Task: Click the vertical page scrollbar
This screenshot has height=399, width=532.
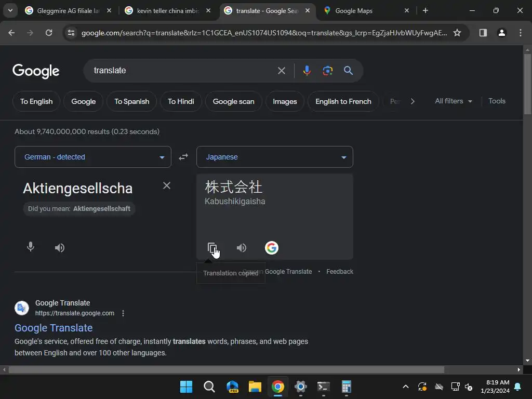Action: click(x=527, y=84)
